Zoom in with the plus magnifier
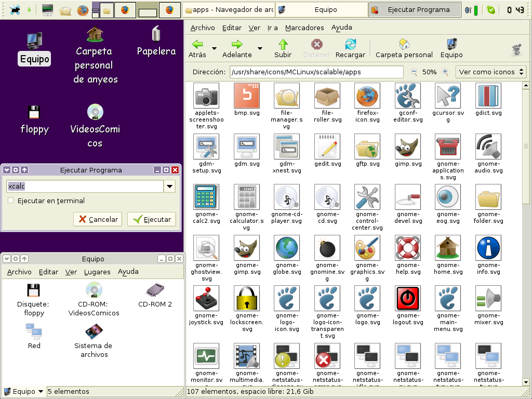Viewport: 532px width, 399px height. click(445, 72)
